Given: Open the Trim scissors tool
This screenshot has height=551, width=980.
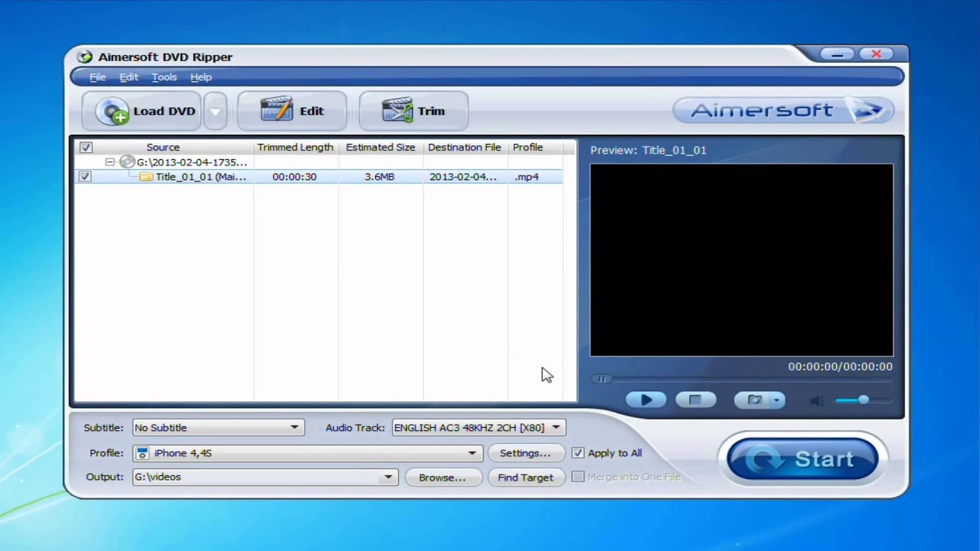Looking at the screenshot, I should tap(413, 112).
